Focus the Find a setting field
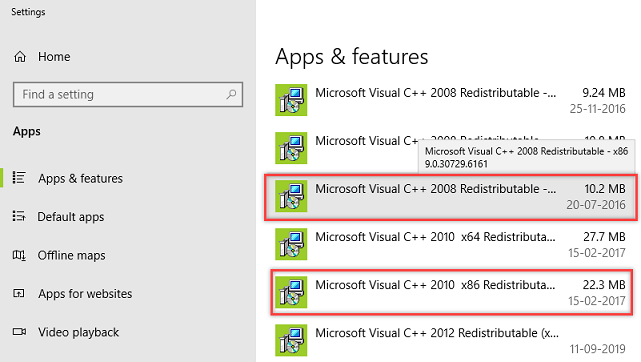The image size is (641, 362). click(x=128, y=94)
